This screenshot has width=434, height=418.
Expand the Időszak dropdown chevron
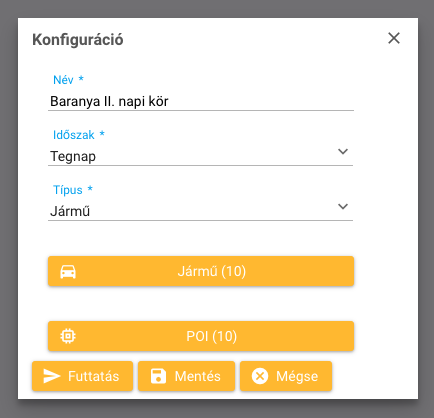click(x=343, y=152)
